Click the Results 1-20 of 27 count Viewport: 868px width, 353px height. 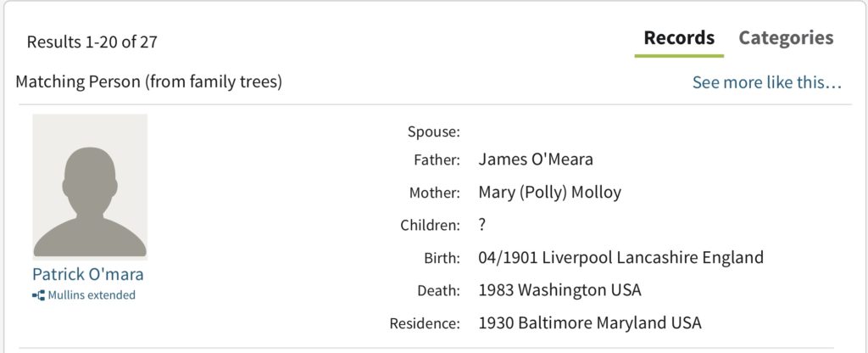[x=92, y=42]
